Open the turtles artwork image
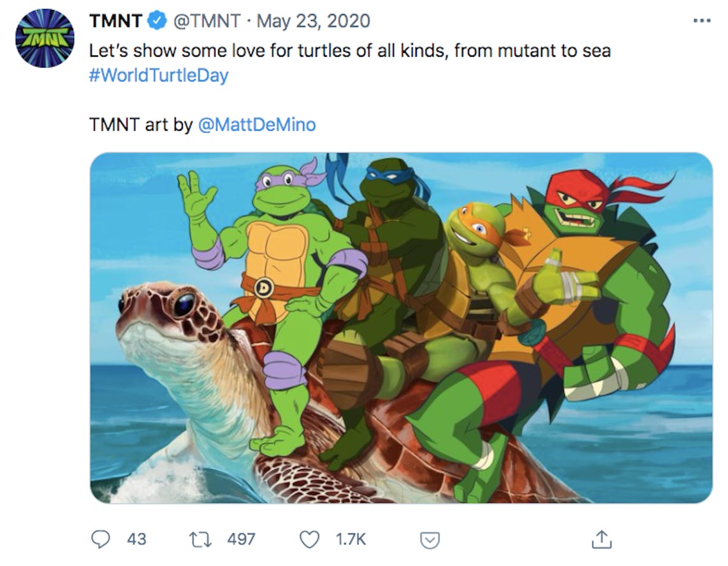This screenshot has height=566, width=728. tap(401, 328)
